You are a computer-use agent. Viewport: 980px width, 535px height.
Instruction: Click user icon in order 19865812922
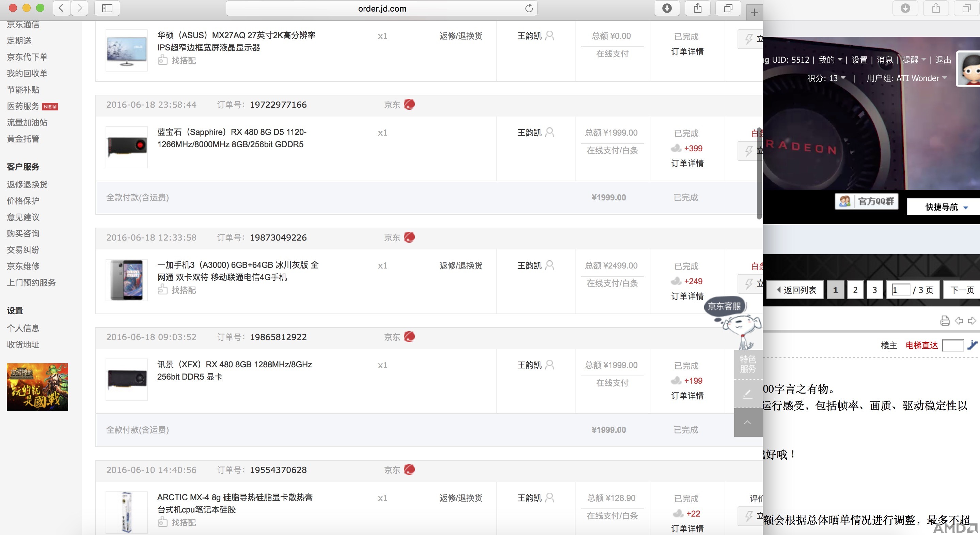coord(549,364)
